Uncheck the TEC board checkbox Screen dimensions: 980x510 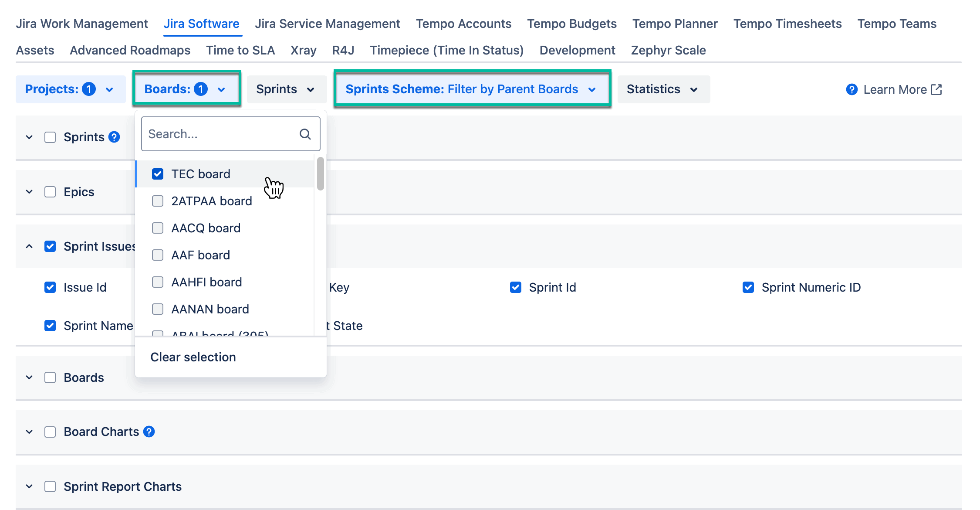pyautogui.click(x=158, y=173)
